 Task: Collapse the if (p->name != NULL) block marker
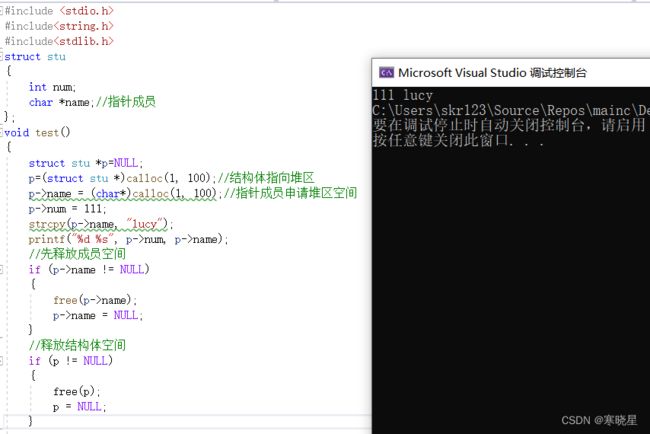[x=1, y=270]
